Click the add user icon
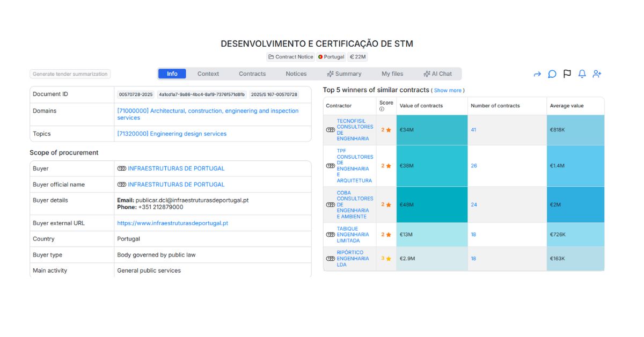 [597, 74]
